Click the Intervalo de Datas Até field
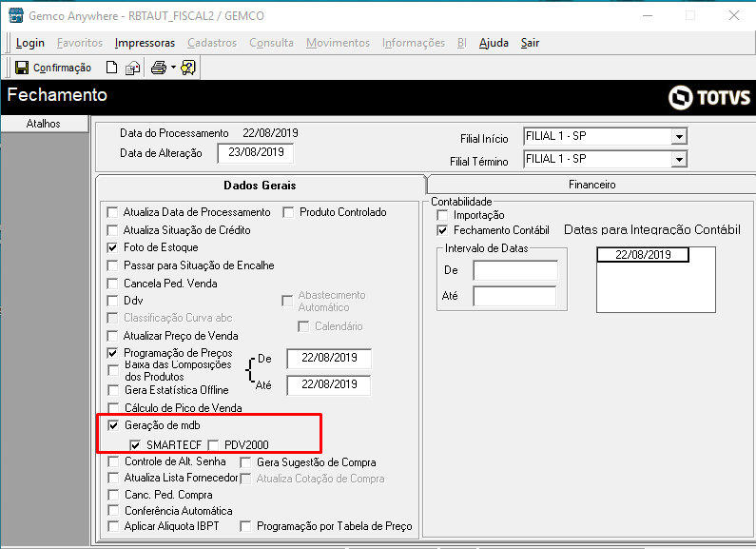Image resolution: width=756 pixels, height=549 pixels. click(x=514, y=296)
